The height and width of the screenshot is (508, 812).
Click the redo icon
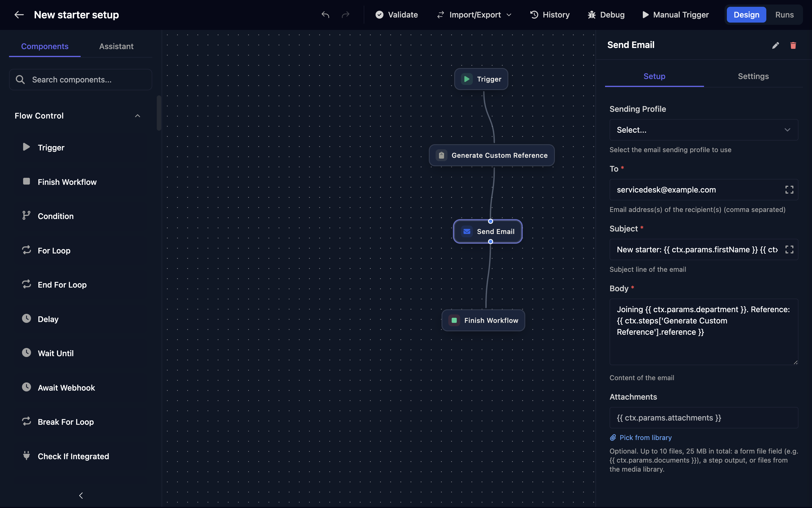[346, 15]
